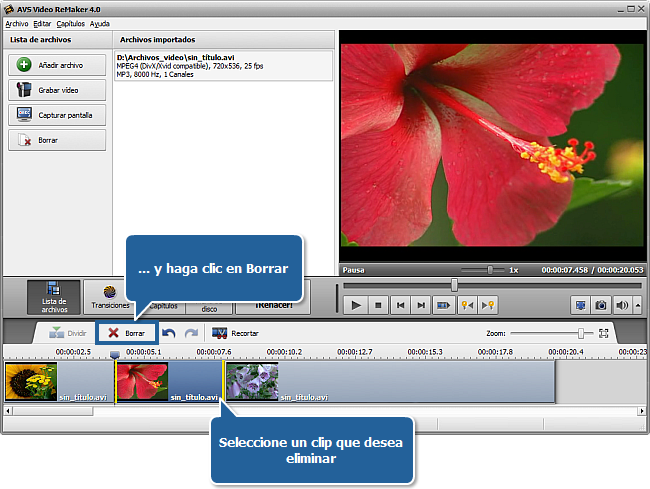This screenshot has width=650, height=489.
Task: Click the Undo arrow in timeline toolbar
Action: click(x=169, y=333)
